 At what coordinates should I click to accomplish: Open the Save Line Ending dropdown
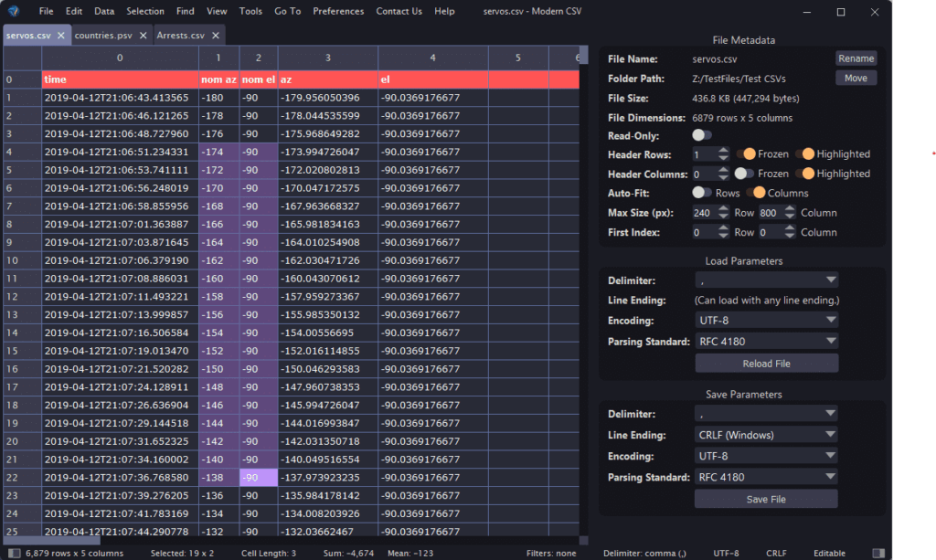[x=766, y=435]
